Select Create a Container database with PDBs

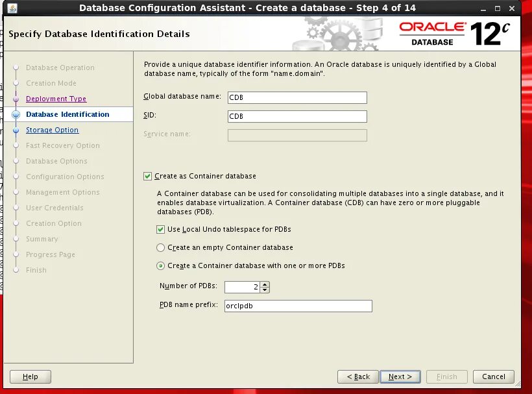[160, 265]
